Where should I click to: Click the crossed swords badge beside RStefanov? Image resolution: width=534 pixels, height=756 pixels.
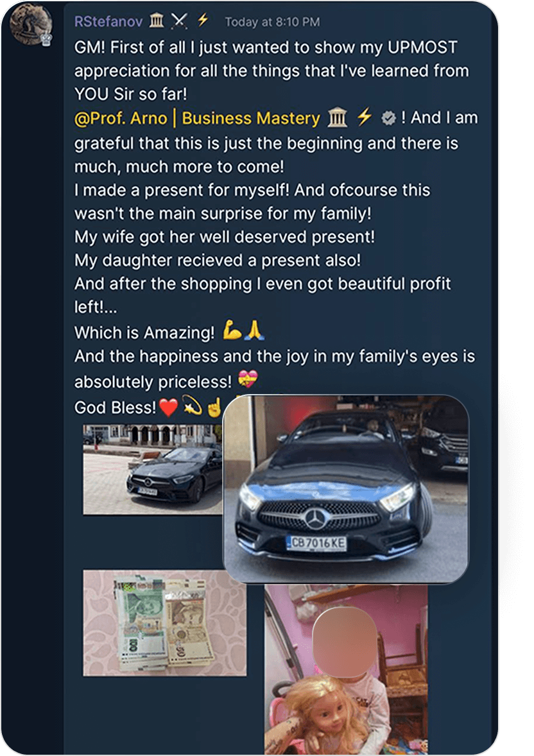click(179, 21)
